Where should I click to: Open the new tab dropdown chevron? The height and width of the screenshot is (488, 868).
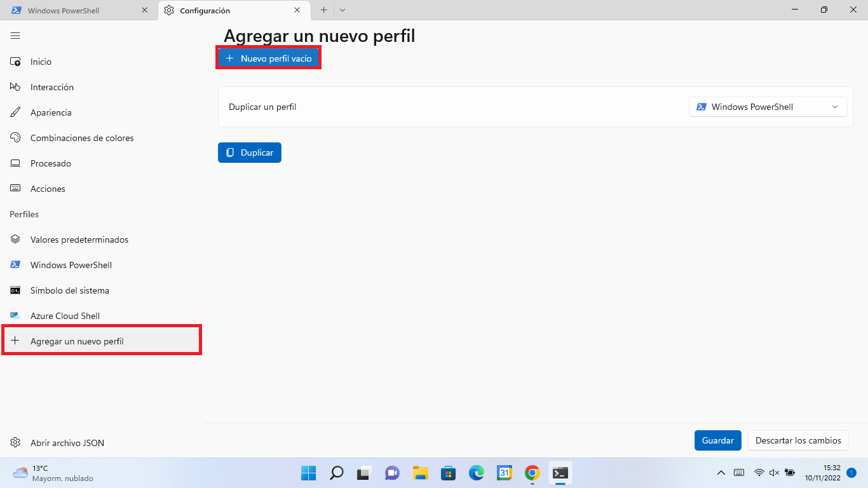click(x=342, y=10)
